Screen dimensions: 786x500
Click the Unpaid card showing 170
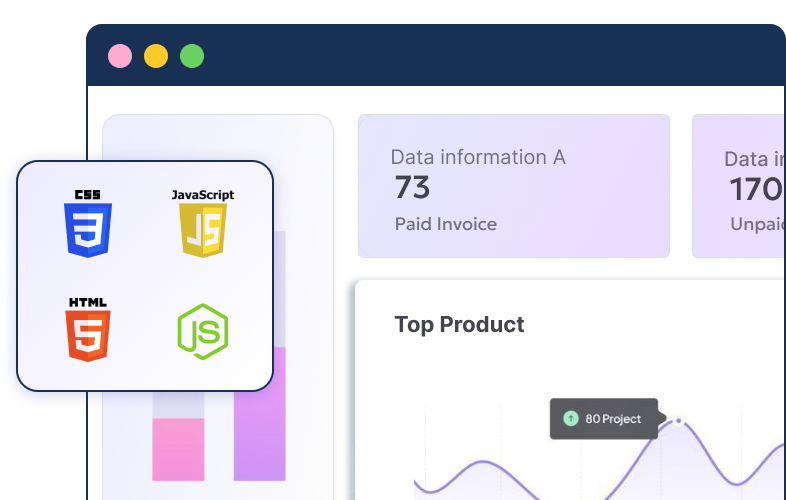click(x=738, y=186)
